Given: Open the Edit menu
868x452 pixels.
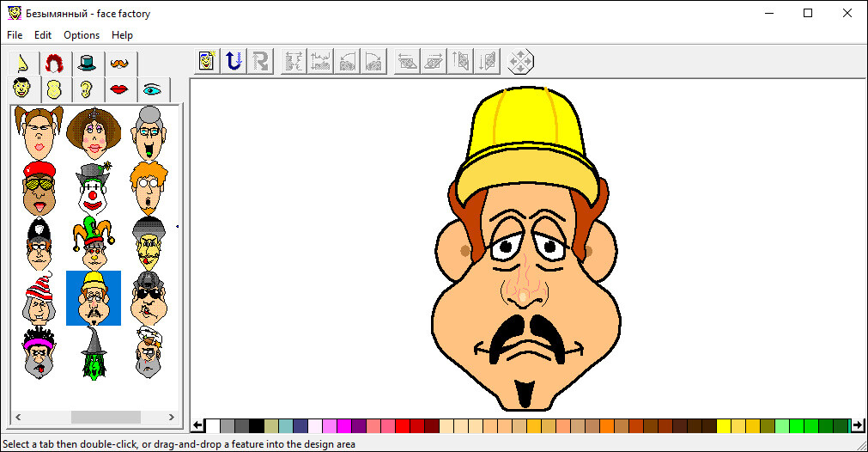Looking at the screenshot, I should [43, 35].
